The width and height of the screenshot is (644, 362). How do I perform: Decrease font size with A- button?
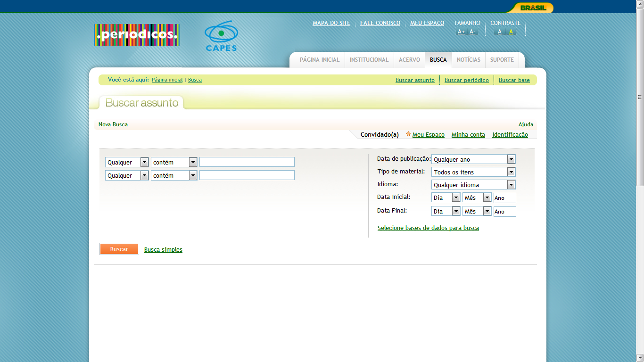pos(472,32)
